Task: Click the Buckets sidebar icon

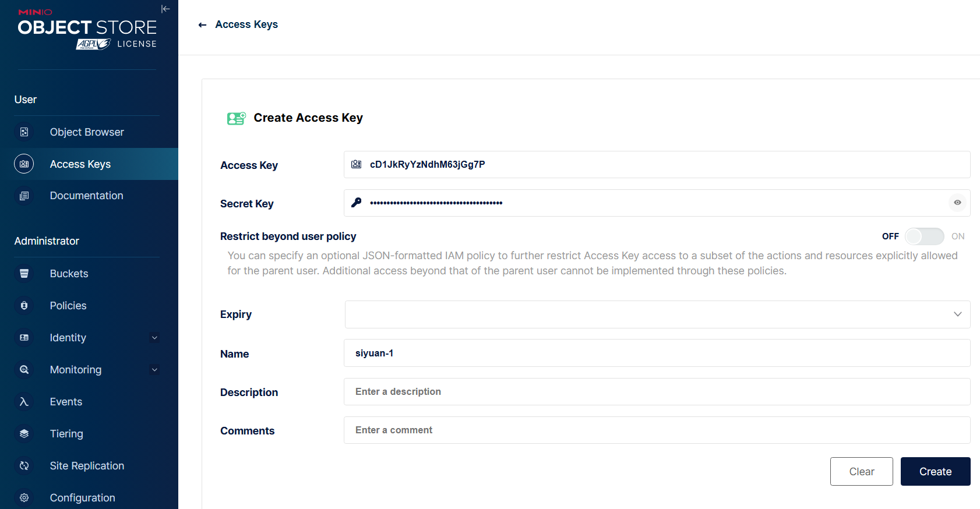Action: (24, 274)
